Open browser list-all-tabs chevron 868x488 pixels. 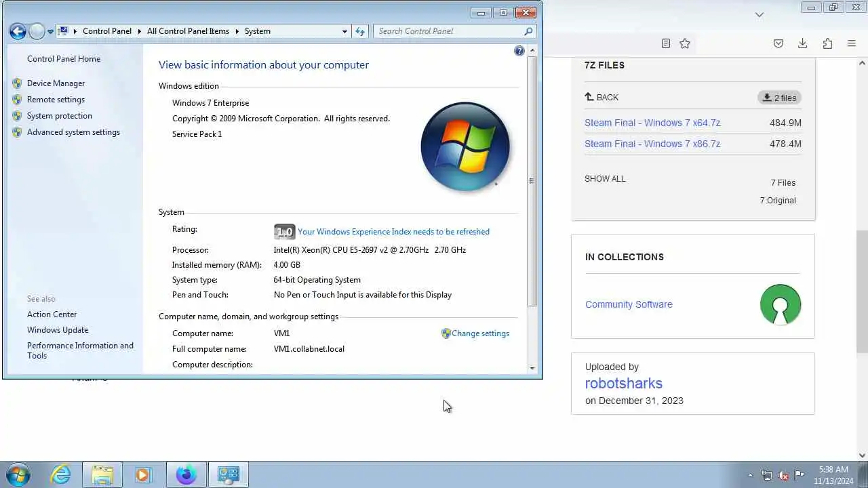click(x=759, y=14)
